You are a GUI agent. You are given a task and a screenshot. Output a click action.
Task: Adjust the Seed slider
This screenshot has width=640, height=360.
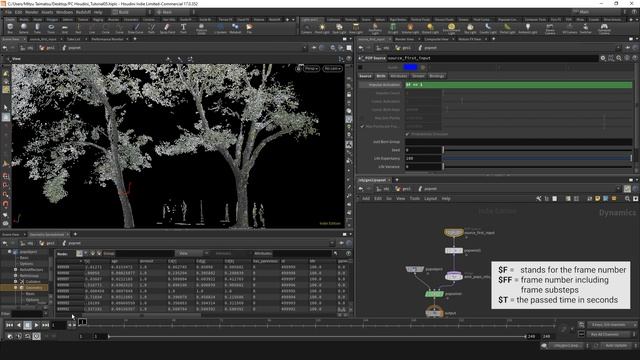pyautogui.click(x=537, y=150)
